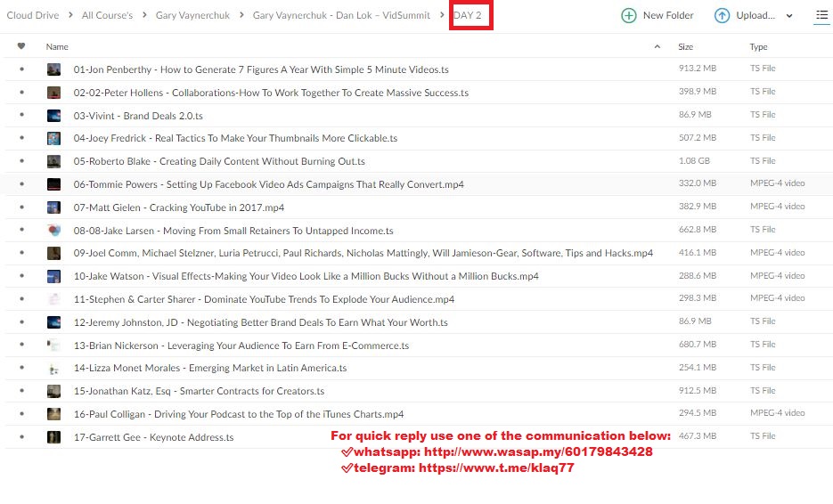This screenshot has height=504, width=833.
Task: Click thumbnail of 09-Joel Comm file
Action: tap(53, 253)
